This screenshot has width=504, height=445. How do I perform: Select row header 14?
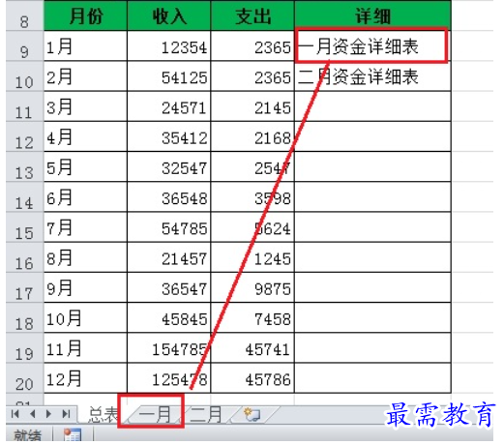click(x=24, y=197)
